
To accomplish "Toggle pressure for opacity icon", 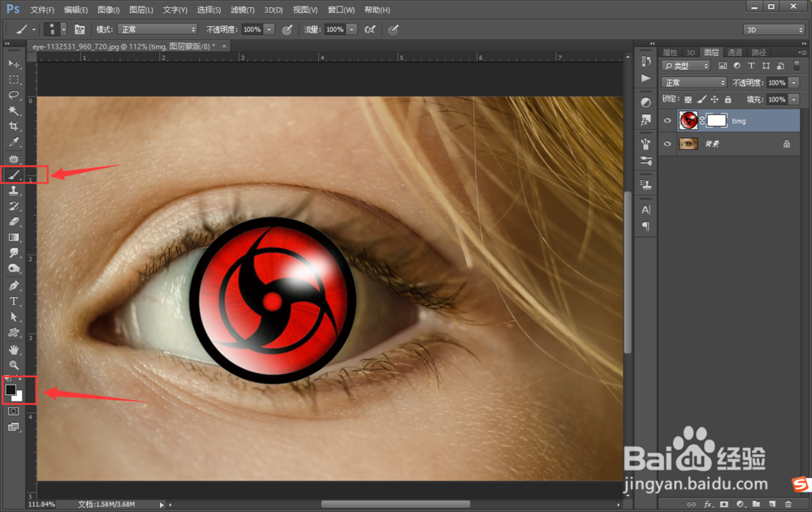I will coord(287,29).
